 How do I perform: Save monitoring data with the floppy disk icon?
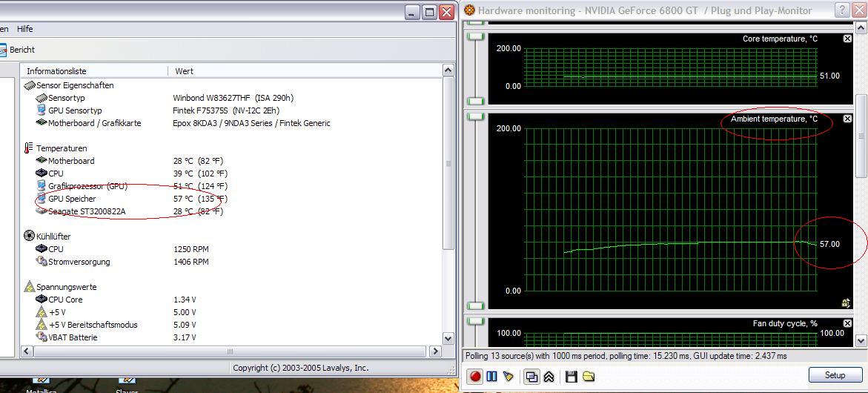click(x=572, y=377)
